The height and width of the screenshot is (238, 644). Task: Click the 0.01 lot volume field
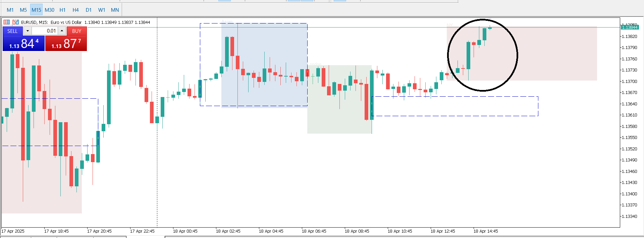pos(45,31)
